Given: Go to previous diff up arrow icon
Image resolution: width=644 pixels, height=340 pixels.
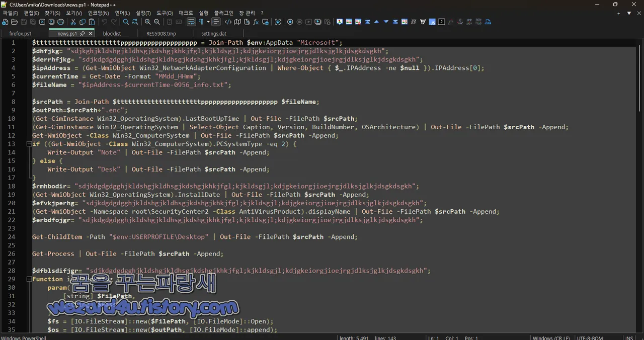Looking at the screenshot, I should coord(376,22).
